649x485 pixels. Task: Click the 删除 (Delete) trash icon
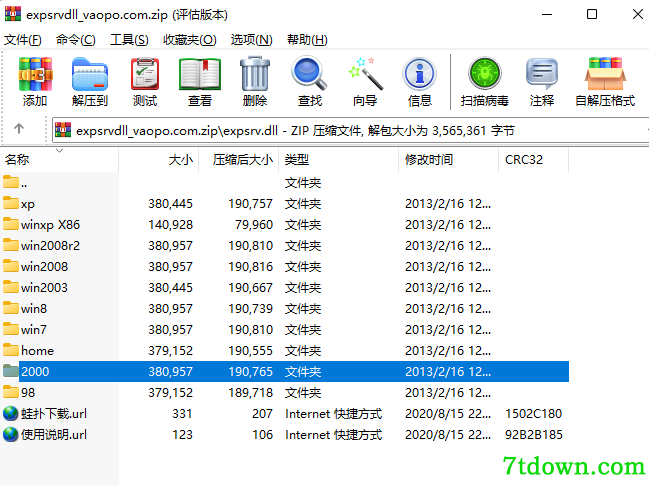coord(255,74)
